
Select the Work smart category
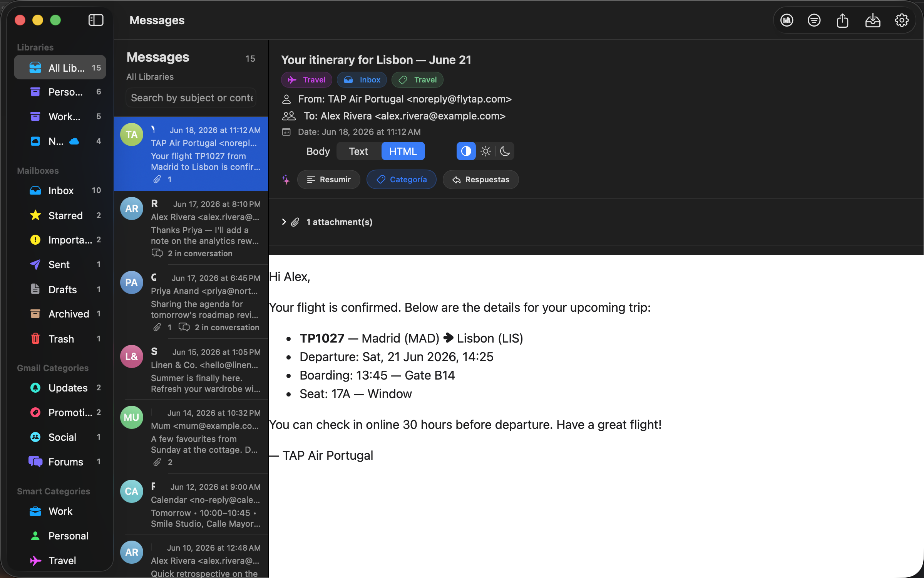tap(60, 511)
